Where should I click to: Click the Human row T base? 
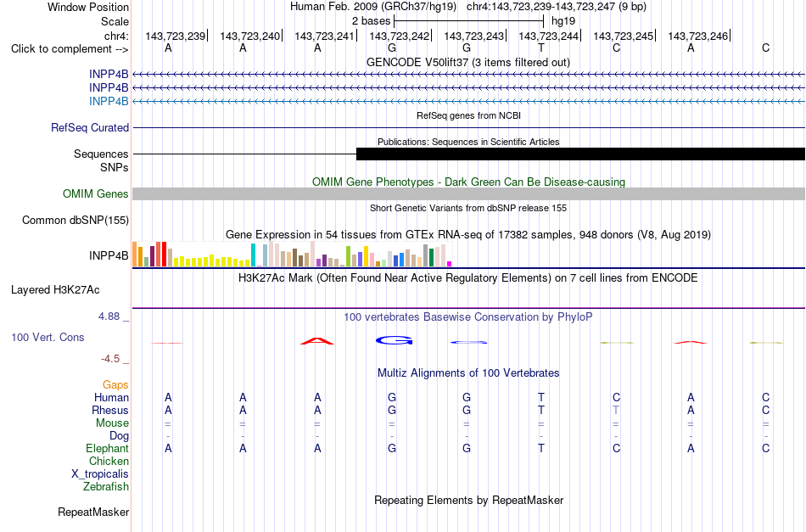tap(541, 397)
